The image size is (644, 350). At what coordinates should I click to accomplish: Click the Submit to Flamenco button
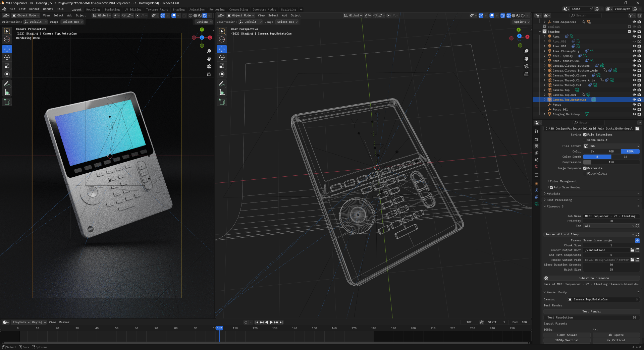click(594, 278)
